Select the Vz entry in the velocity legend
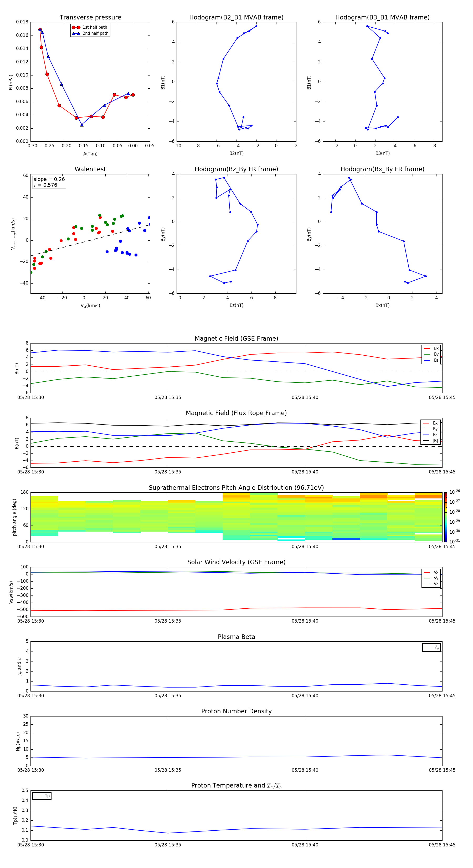The height and width of the screenshot is (868, 473). click(431, 584)
